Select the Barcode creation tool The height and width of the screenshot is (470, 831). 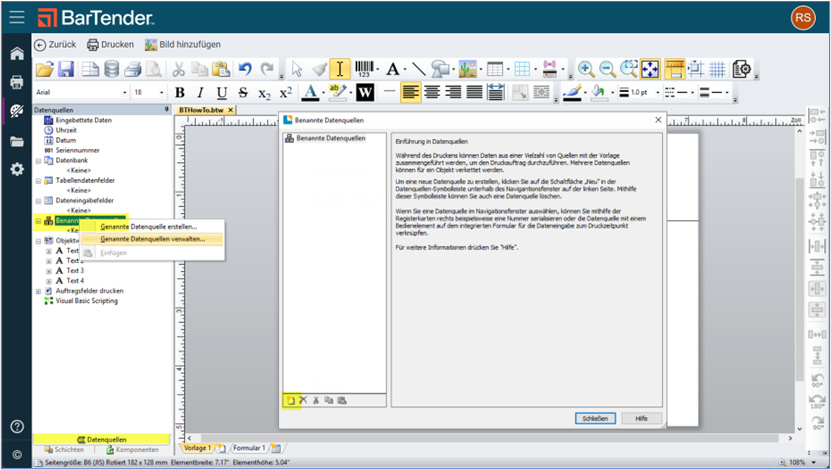365,69
